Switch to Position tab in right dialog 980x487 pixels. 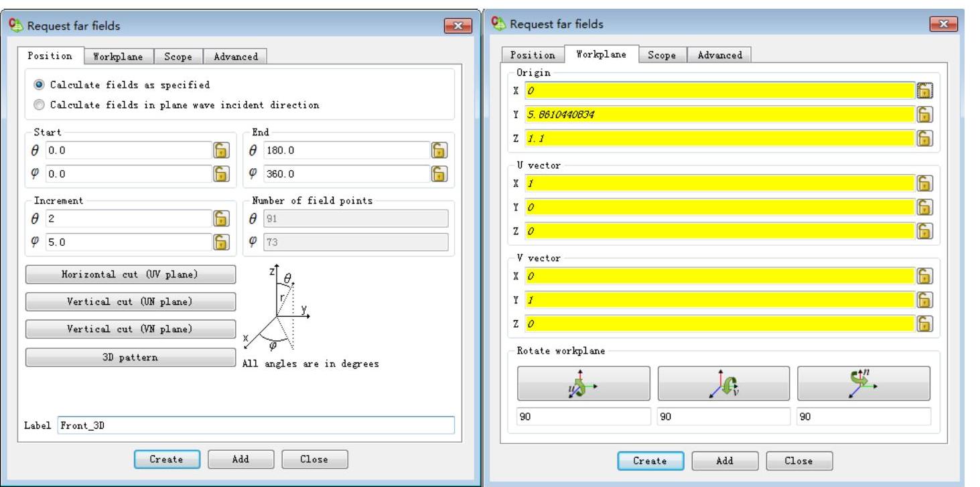(533, 55)
